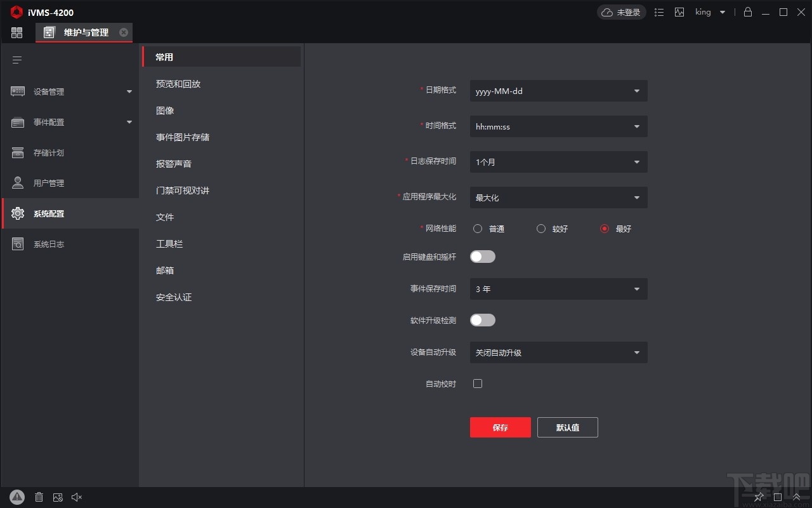Open the 邮箱 (Email) settings section

point(165,270)
